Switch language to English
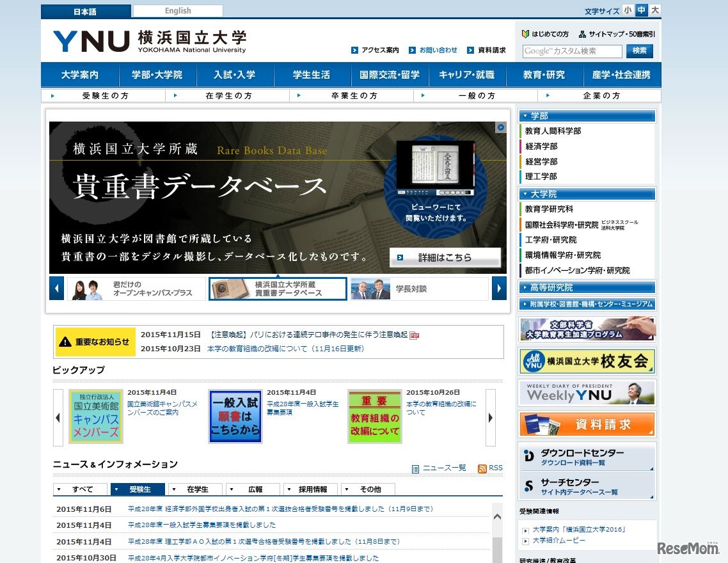728x563 pixels. (178, 11)
